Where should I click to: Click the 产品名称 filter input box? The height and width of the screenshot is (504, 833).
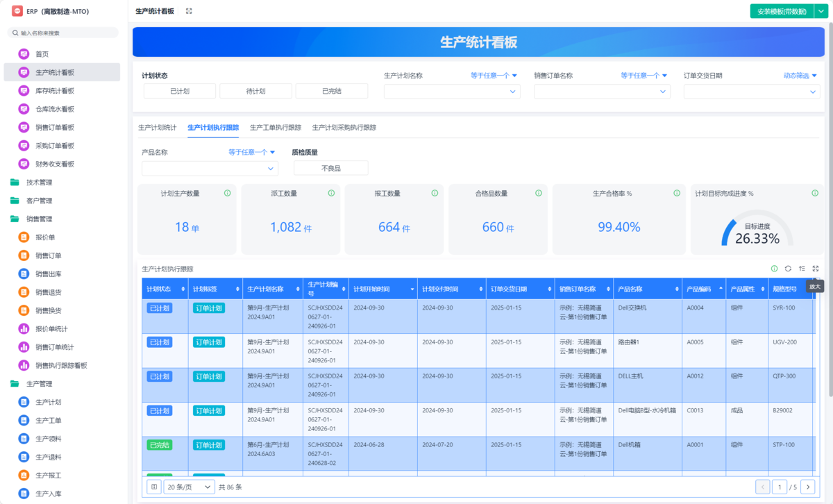(x=209, y=168)
